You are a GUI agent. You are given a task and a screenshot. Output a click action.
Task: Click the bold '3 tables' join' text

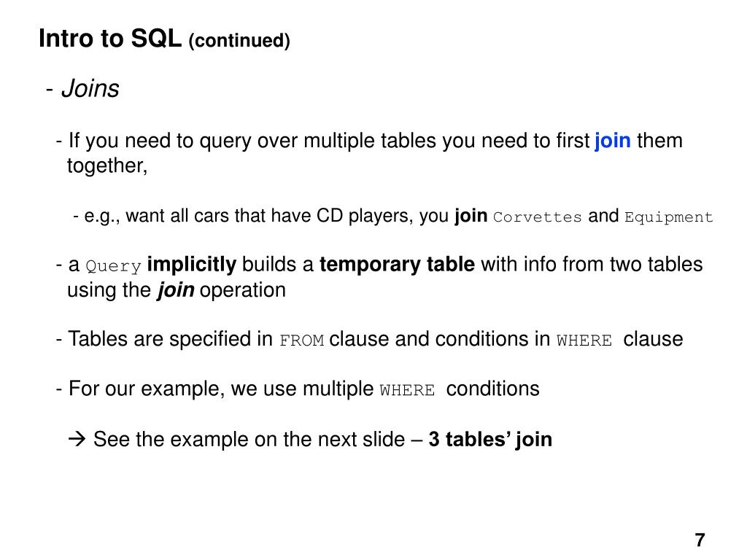(x=490, y=440)
